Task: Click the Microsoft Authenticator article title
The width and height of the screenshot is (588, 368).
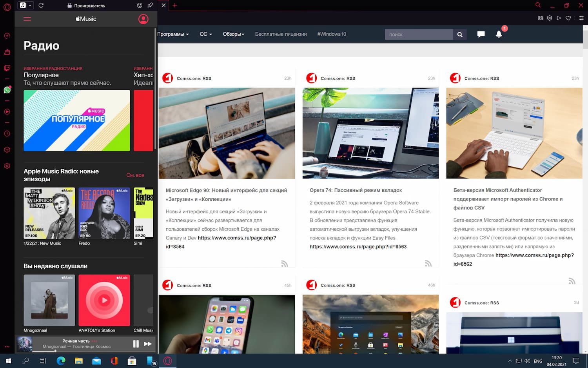Action: pos(508,199)
